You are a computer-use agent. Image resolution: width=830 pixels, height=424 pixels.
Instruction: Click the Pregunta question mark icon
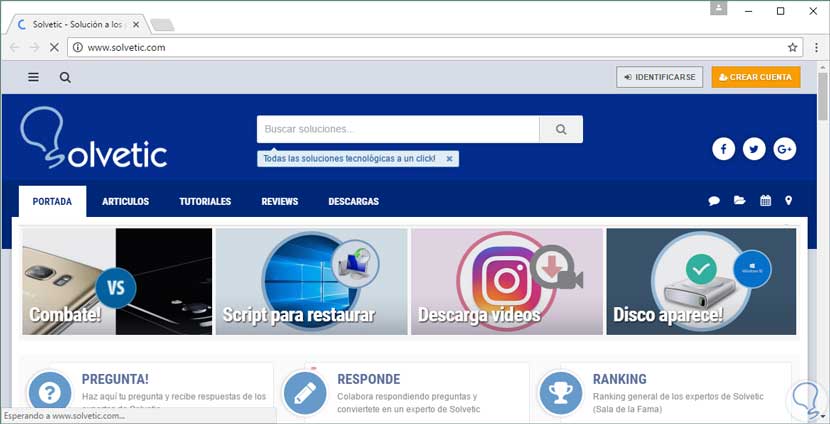(50, 393)
